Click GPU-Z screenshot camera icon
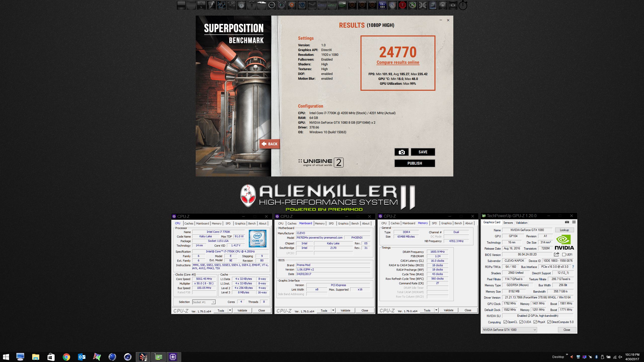Image resolution: width=644 pixels, height=362 pixels. pyautogui.click(x=567, y=222)
